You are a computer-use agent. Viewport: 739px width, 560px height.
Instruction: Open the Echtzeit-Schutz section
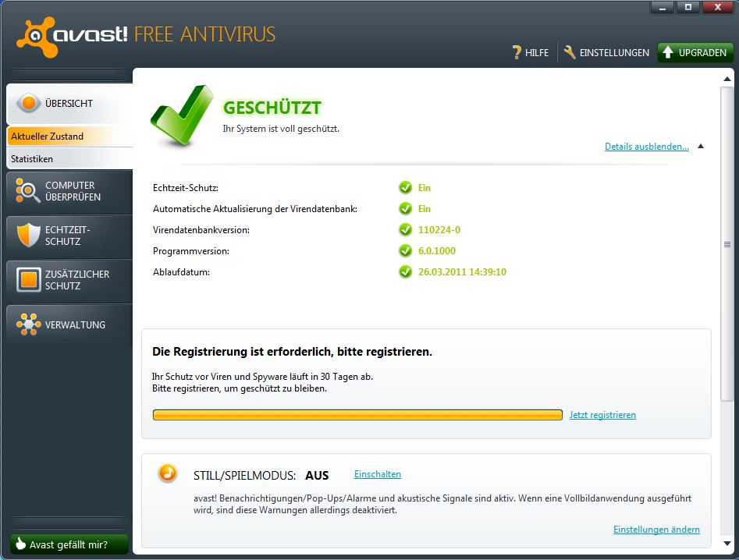coord(69,236)
